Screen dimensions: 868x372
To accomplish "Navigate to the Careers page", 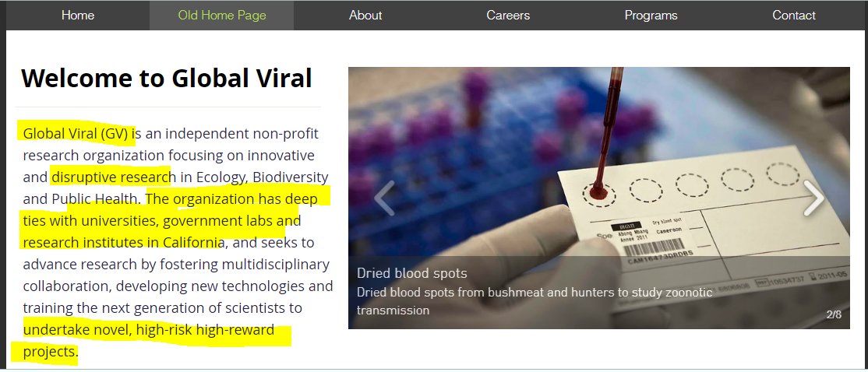I will point(508,16).
